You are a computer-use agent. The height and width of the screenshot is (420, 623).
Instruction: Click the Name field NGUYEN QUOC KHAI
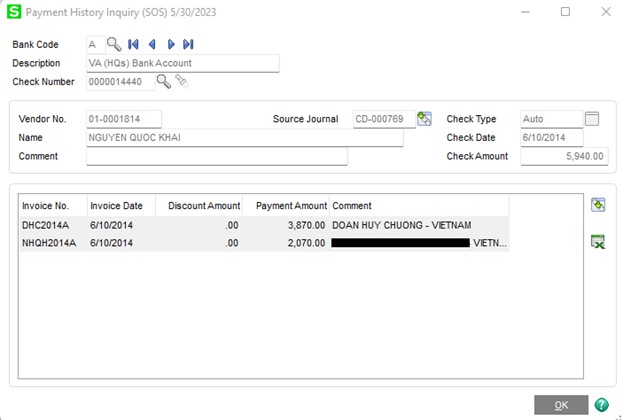(245, 137)
